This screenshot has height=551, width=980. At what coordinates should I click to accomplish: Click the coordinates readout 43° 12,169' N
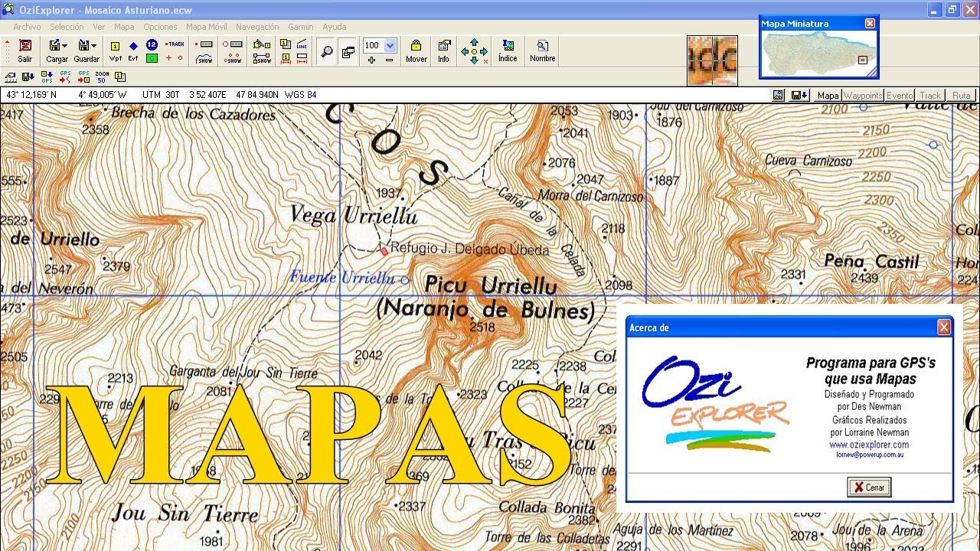[31, 95]
